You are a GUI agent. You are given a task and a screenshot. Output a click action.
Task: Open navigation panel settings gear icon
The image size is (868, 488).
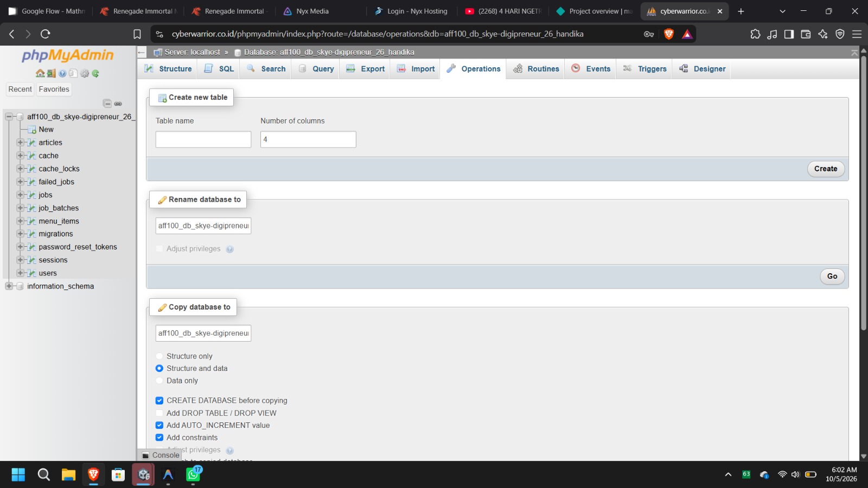[85, 73]
